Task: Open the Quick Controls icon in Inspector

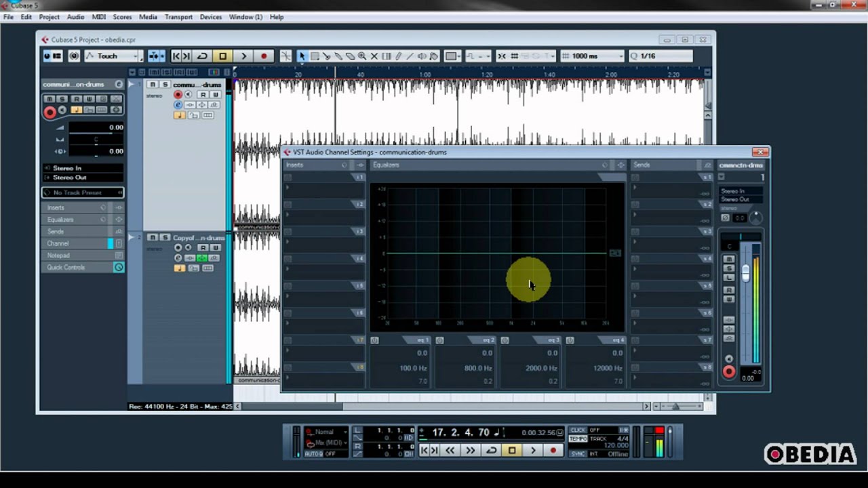Action: coord(119,267)
